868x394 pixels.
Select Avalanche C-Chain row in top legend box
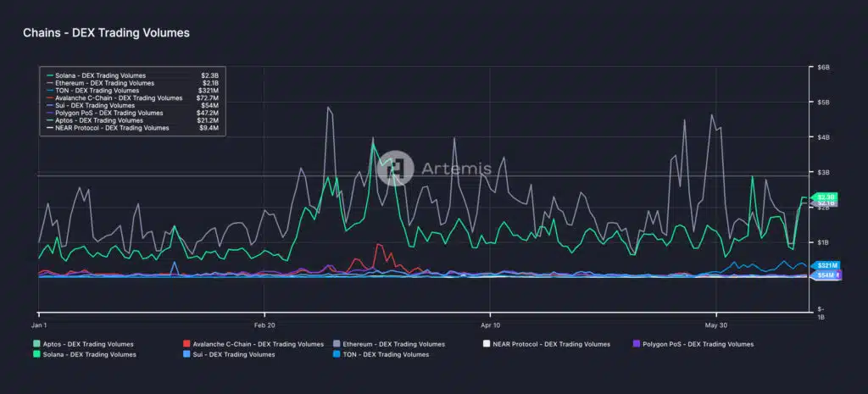133,98
